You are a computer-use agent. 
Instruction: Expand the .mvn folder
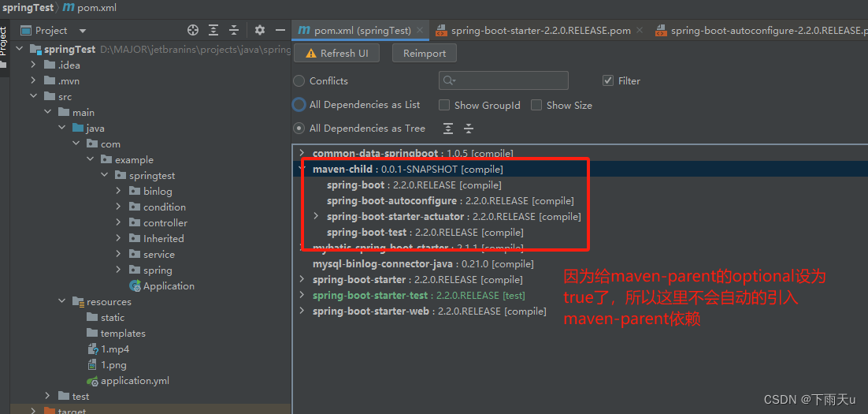pyautogui.click(x=34, y=81)
